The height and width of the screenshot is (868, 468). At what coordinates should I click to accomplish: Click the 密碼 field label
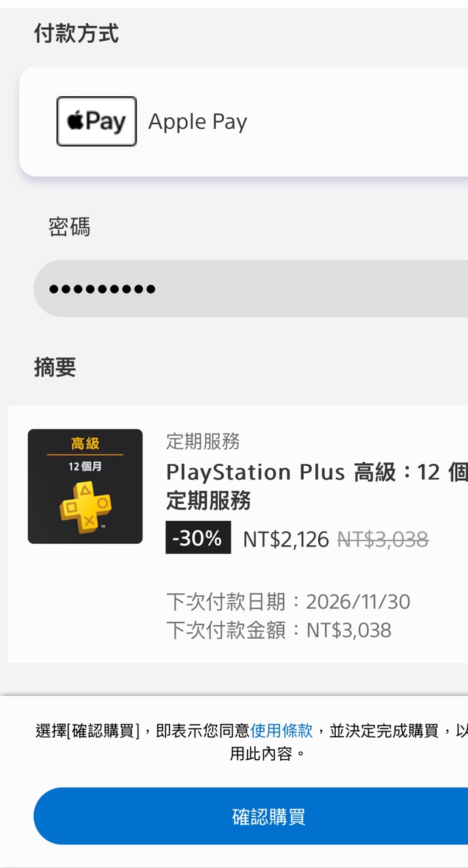(69, 226)
